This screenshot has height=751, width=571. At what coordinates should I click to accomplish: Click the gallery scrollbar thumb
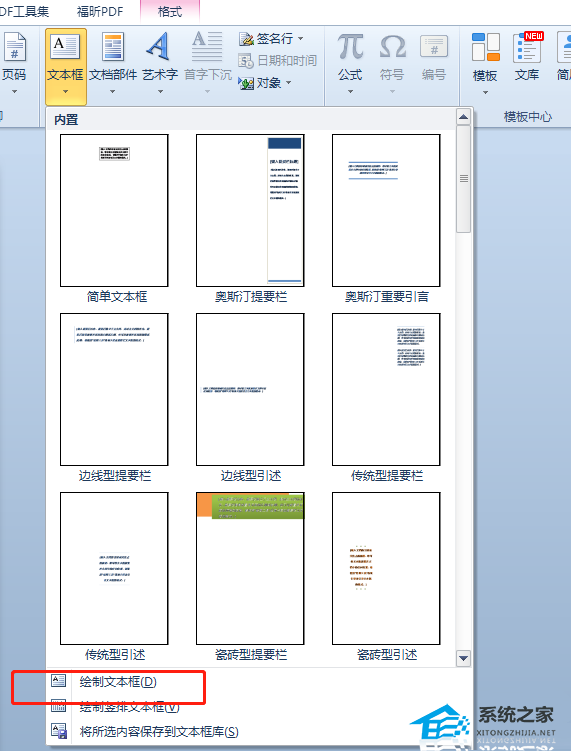pos(463,179)
